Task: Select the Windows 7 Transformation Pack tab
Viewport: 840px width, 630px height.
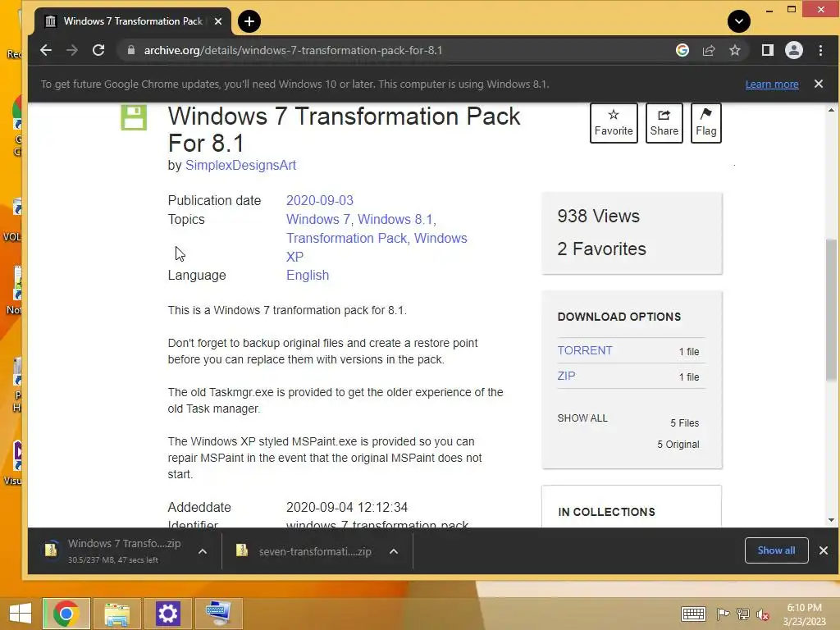Action: click(x=133, y=21)
